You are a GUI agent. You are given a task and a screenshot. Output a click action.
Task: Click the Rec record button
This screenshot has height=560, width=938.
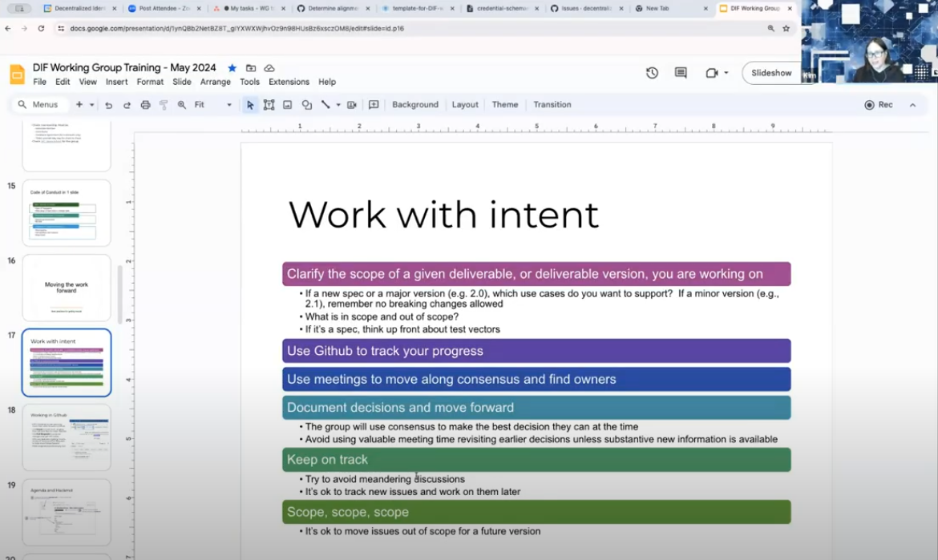(x=879, y=105)
